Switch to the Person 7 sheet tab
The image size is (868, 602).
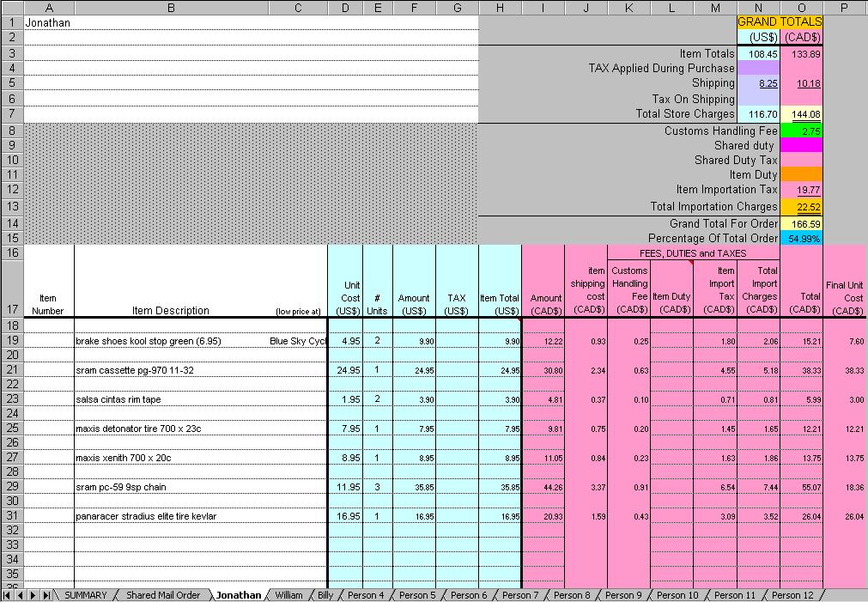tap(520, 595)
